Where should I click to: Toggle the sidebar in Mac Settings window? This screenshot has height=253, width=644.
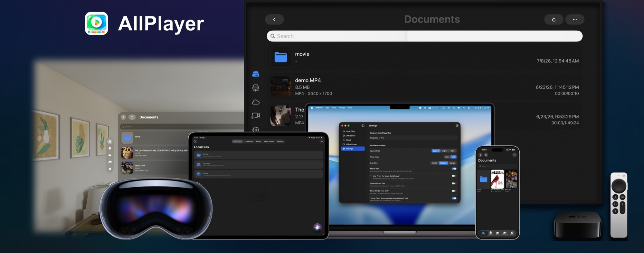pyautogui.click(x=363, y=126)
